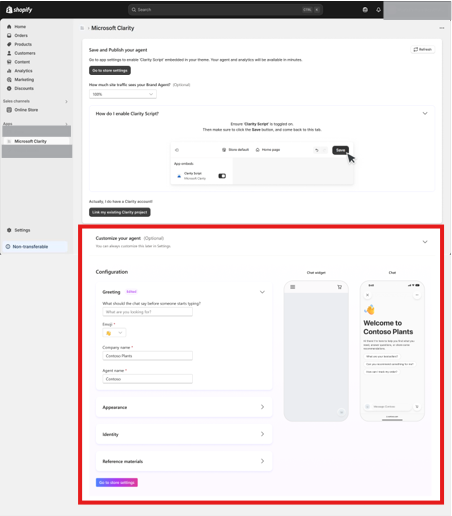Open the Home page in sidebar
Image resolution: width=452 pixels, height=516 pixels.
tap(20, 27)
